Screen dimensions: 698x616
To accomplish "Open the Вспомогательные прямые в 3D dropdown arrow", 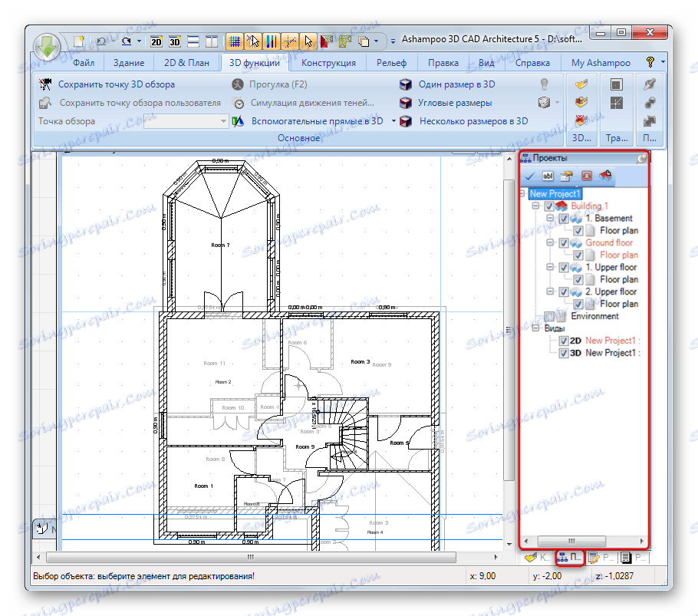I will (x=394, y=120).
